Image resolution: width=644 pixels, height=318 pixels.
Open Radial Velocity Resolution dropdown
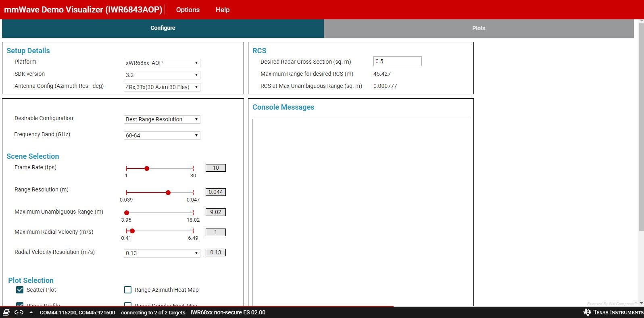[162, 253]
